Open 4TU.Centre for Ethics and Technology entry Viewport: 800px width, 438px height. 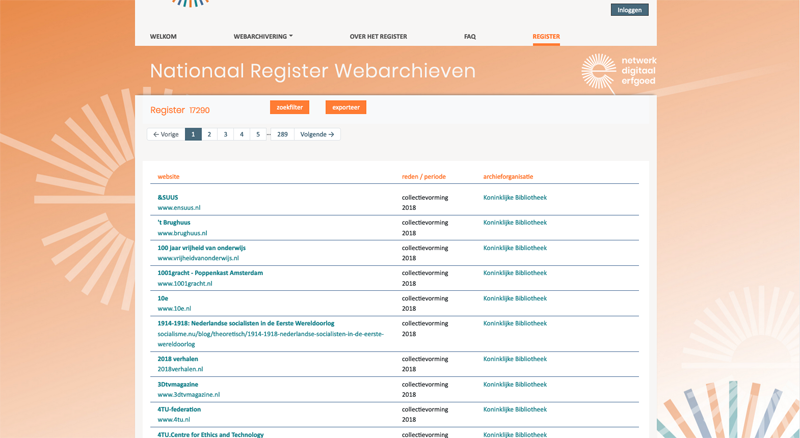(211, 434)
